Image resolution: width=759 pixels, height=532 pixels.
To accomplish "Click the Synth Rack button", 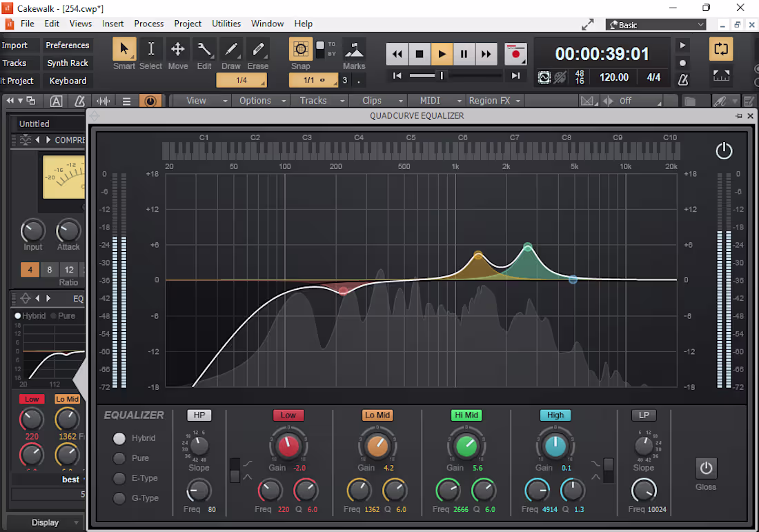I will pos(68,63).
